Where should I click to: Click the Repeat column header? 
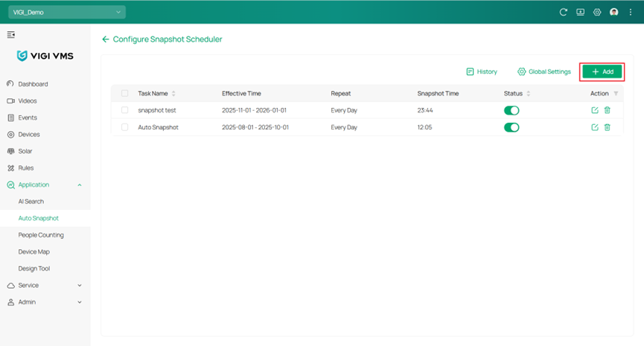(341, 94)
